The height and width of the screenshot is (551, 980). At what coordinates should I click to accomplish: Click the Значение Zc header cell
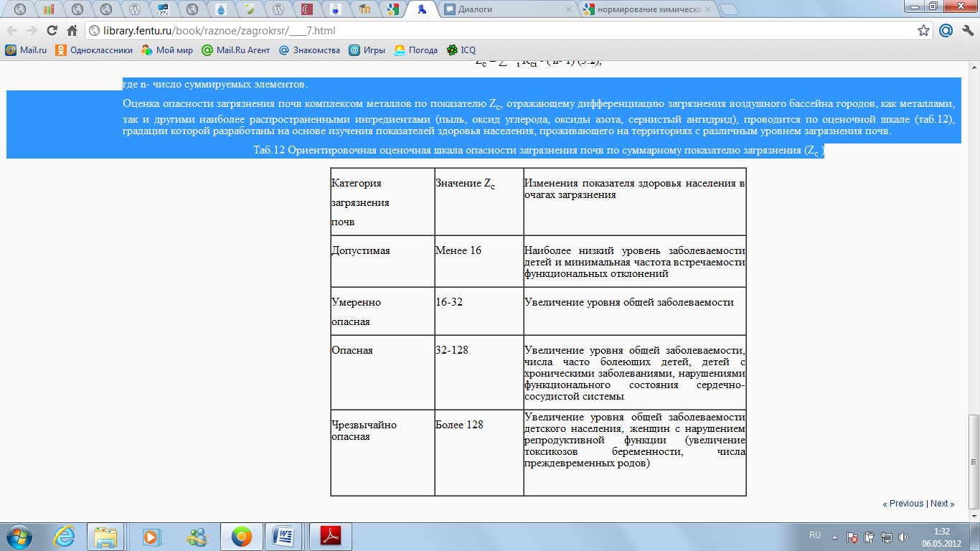479,202
